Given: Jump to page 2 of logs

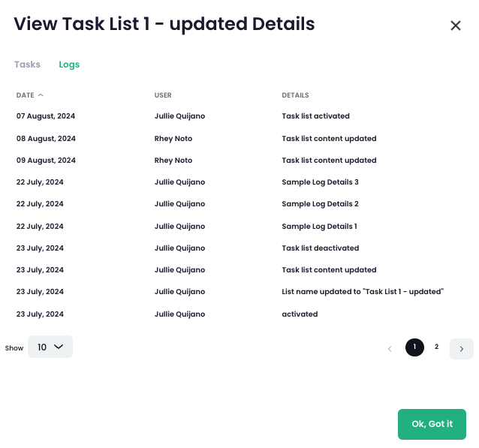Looking at the screenshot, I should pos(436,347).
